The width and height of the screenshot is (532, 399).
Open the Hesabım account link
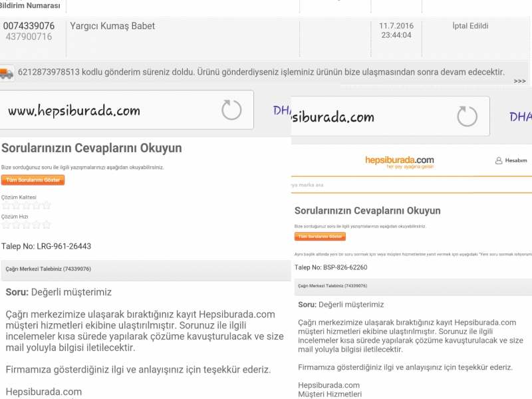click(x=516, y=160)
